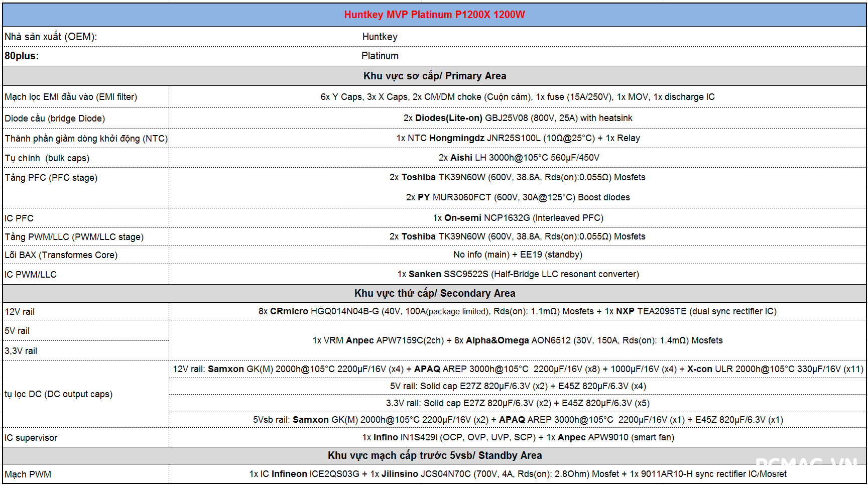Screen dimensions: 868x485
Task: Select the NTC Hongmingdz JNR25S100L cell
Action: coord(518,138)
